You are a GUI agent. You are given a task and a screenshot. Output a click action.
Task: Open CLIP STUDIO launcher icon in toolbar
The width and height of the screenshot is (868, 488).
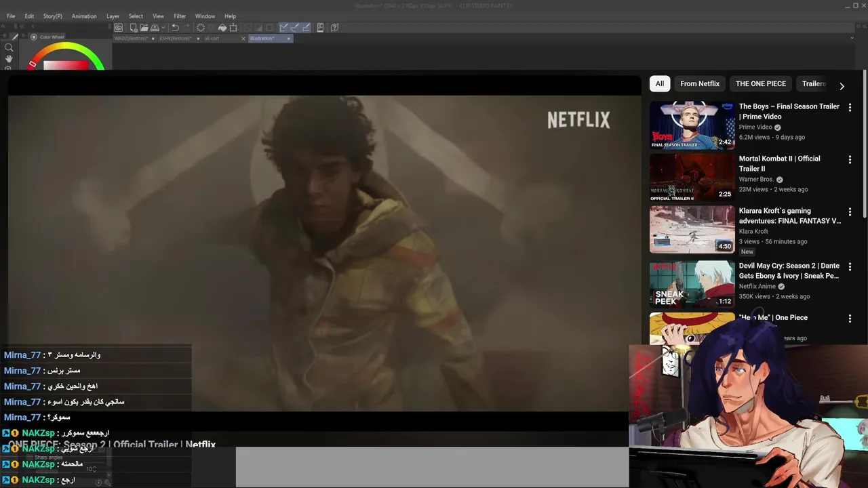point(118,28)
